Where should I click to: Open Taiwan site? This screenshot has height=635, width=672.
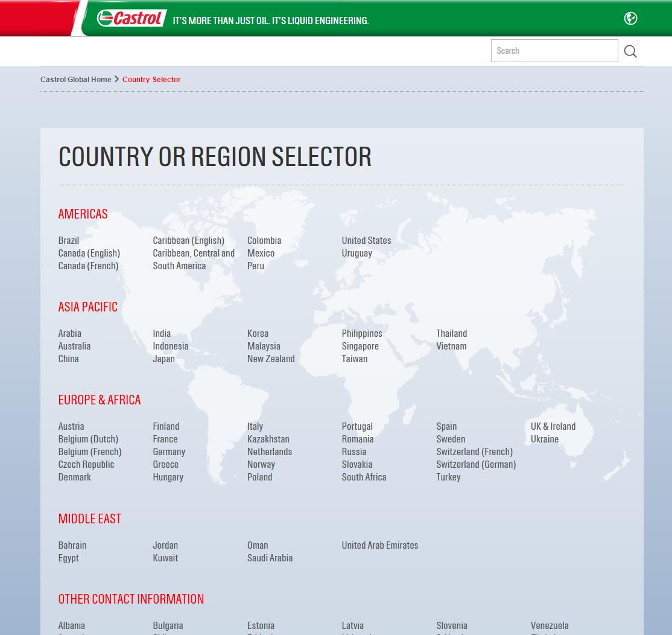click(x=355, y=359)
